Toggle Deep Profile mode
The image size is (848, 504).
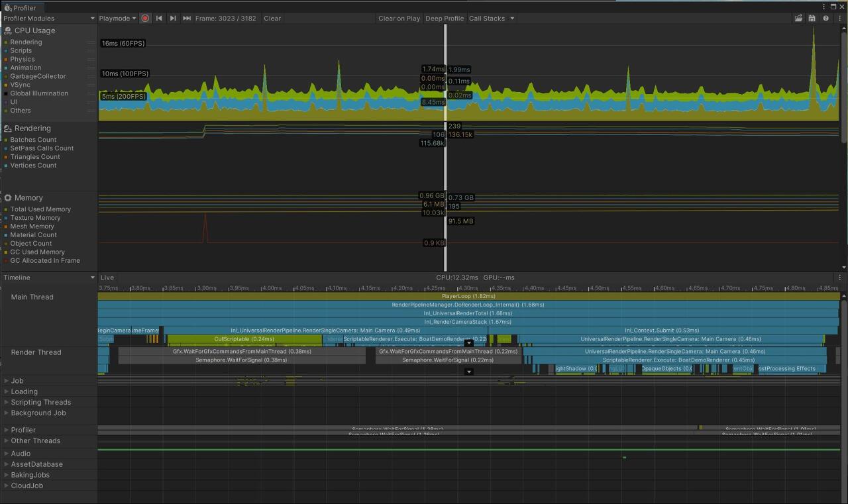445,19
